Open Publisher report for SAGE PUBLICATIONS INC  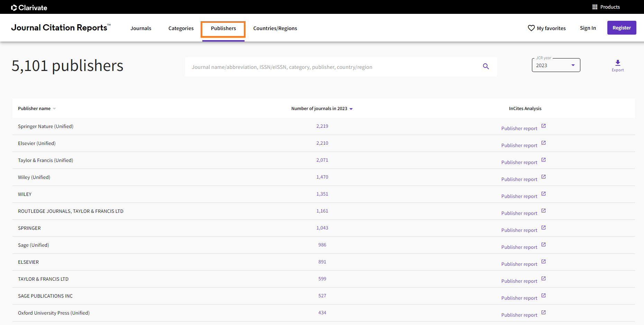coord(519,298)
